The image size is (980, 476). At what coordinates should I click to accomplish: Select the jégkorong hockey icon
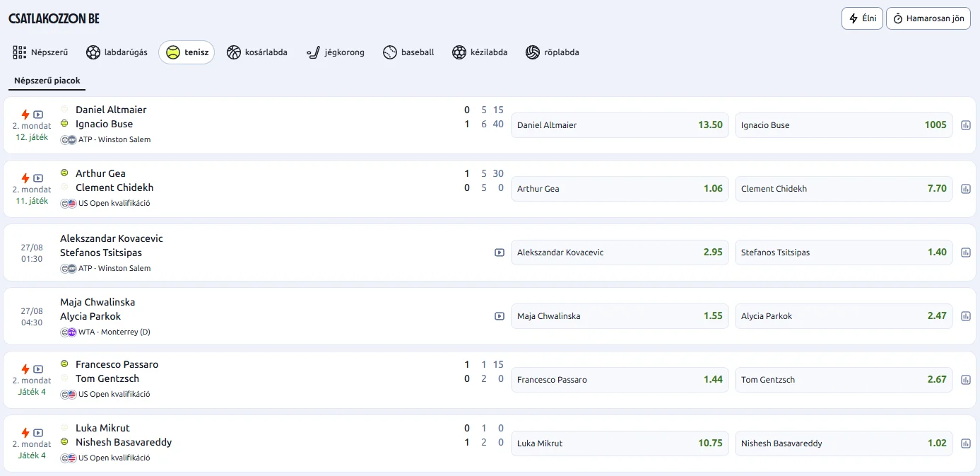click(314, 52)
